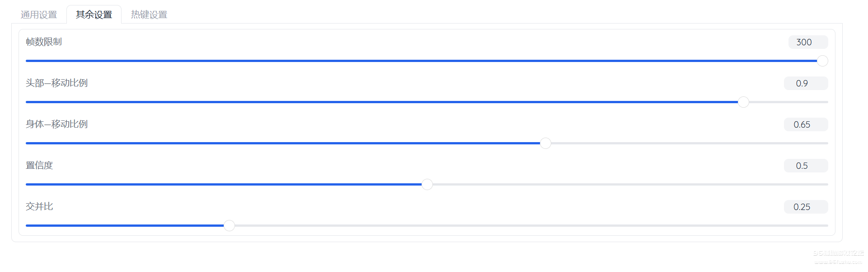868x272 pixels.
Task: Switch to the 热键设置 tab
Action: pos(149,14)
